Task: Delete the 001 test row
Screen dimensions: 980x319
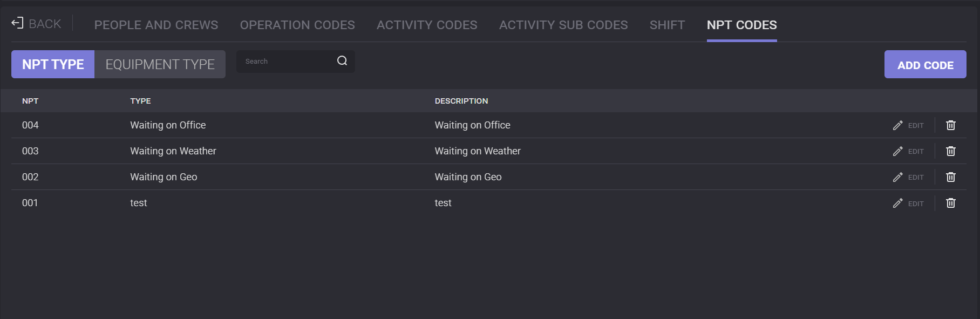Action: 950,203
